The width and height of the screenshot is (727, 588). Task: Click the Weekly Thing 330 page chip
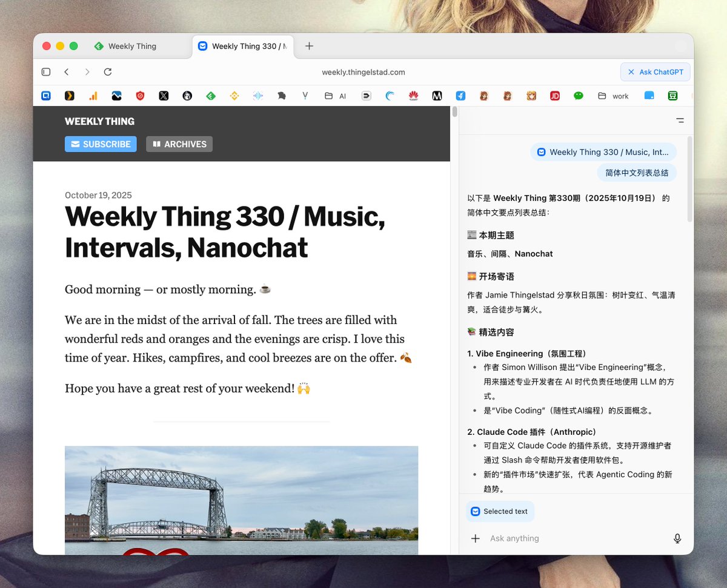pos(603,152)
